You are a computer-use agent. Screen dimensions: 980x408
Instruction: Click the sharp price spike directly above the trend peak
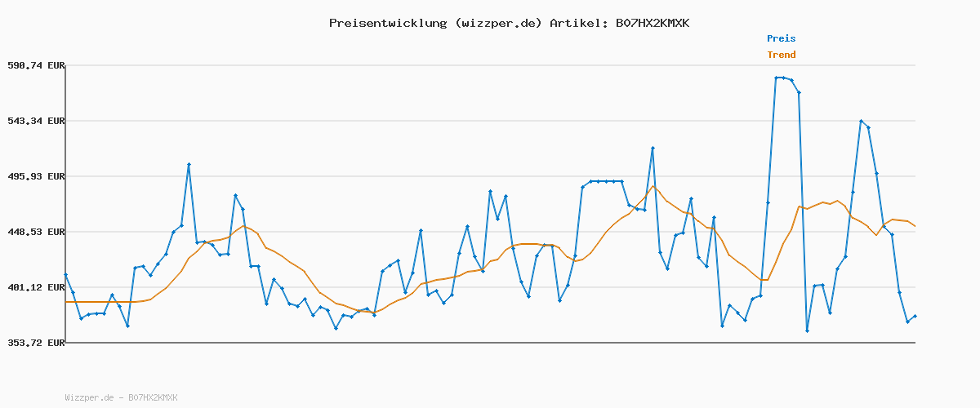click(x=653, y=149)
